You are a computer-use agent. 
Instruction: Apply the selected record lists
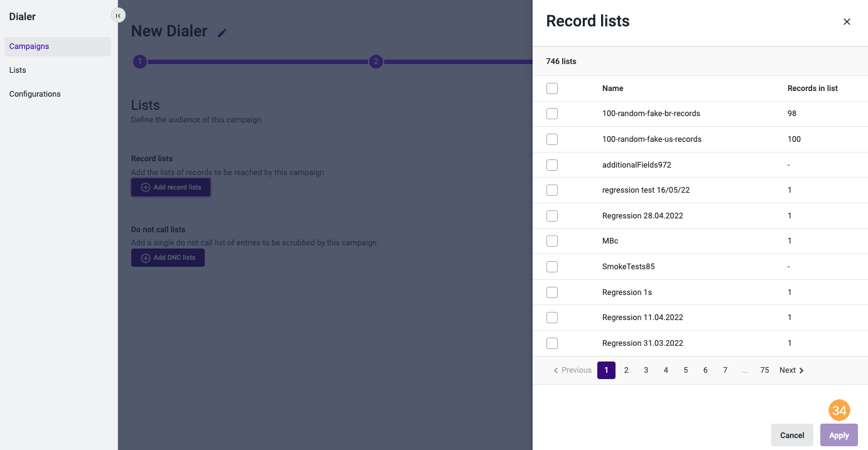(839, 435)
